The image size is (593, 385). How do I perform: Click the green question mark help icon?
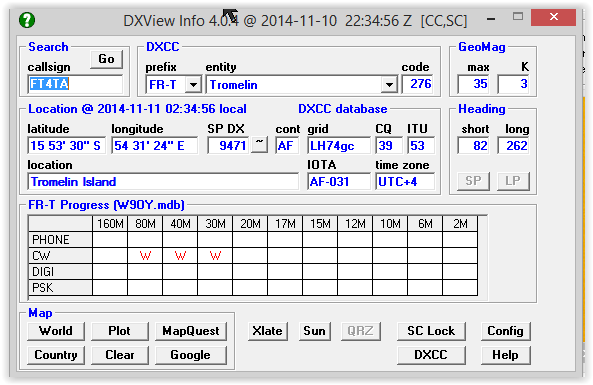(27, 20)
